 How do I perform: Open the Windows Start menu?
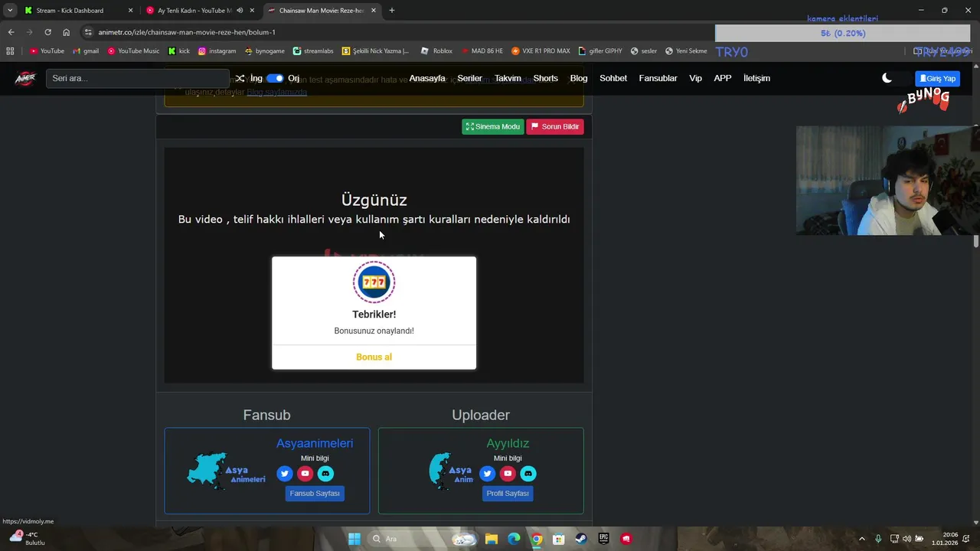354,539
